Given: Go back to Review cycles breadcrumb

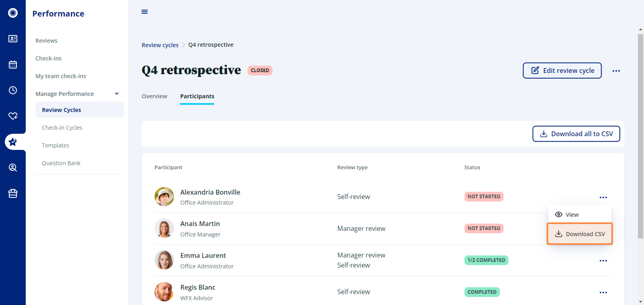Looking at the screenshot, I should (160, 45).
